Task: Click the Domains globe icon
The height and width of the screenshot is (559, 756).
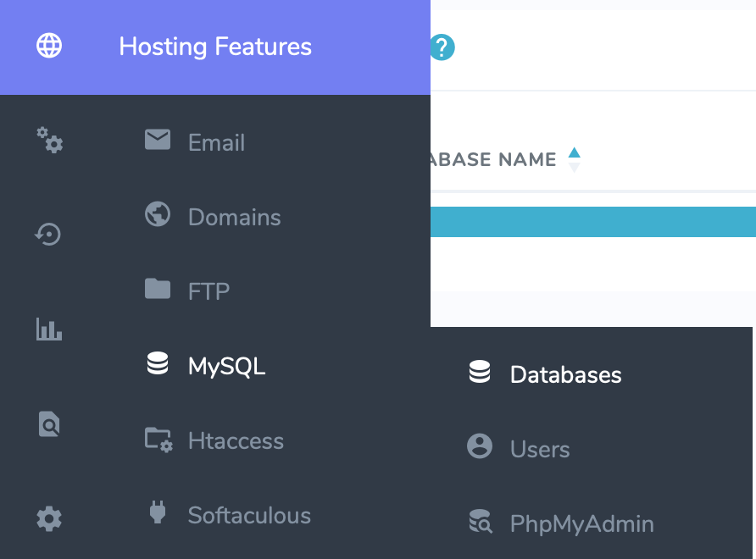Action: click(x=157, y=215)
